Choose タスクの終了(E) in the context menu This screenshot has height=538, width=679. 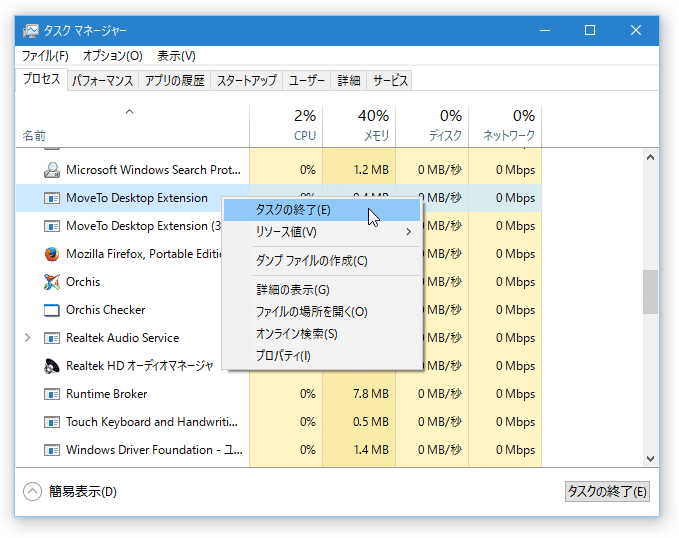(322, 210)
